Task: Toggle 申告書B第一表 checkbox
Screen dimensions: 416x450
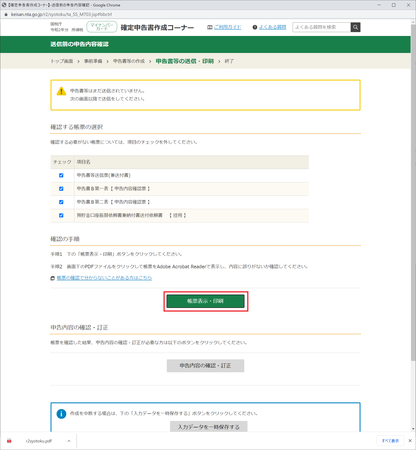Action: pos(61,189)
